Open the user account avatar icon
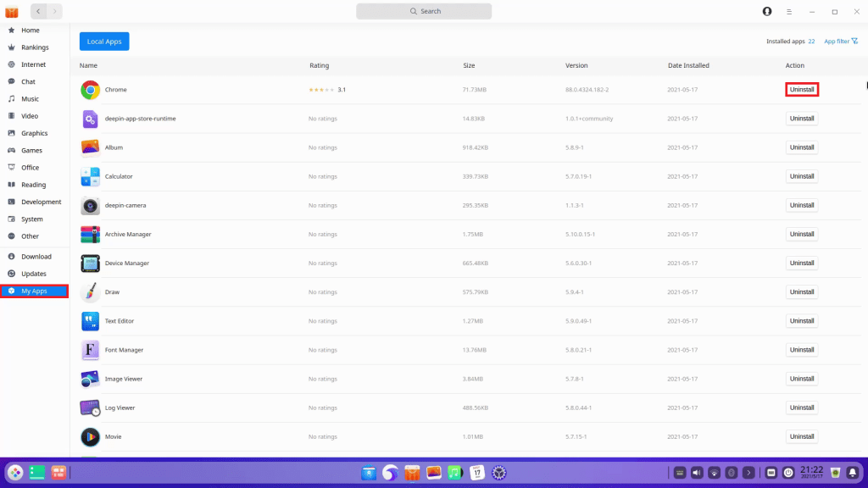 (767, 12)
